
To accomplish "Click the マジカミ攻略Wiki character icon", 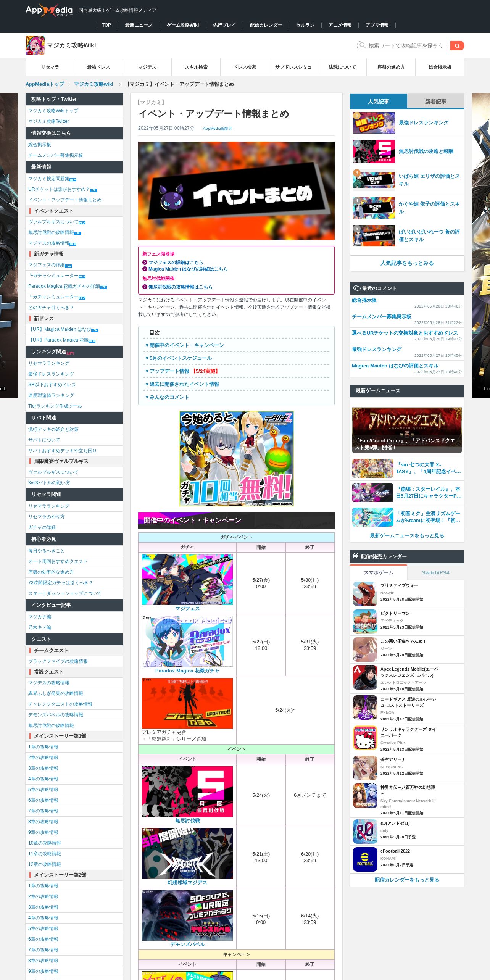I will coord(35,45).
